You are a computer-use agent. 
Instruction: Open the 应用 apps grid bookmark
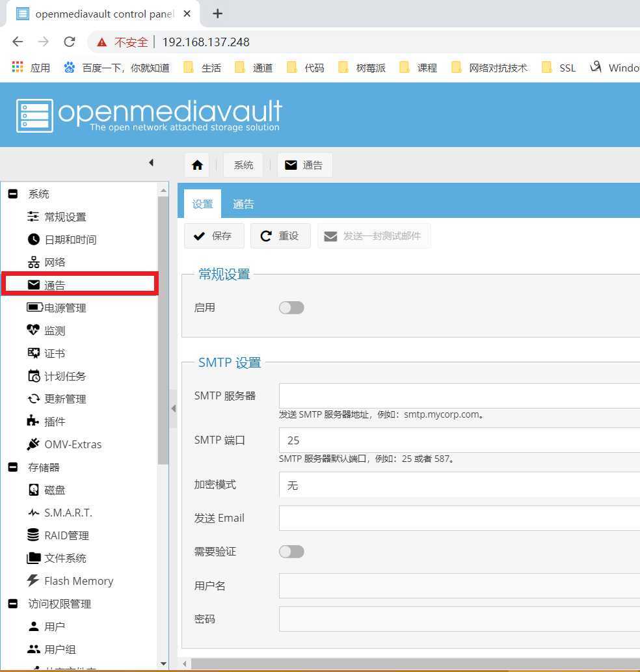pos(31,68)
